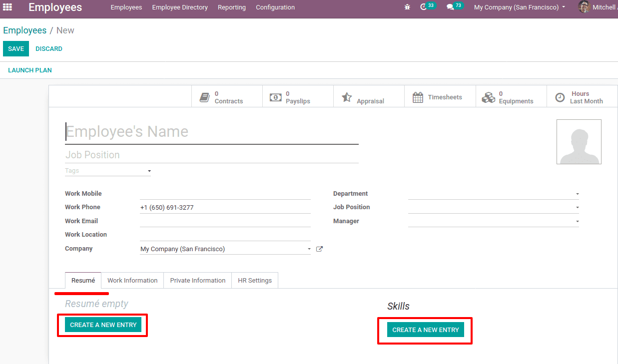
Task: Click the DISCARD button
Action: click(49, 48)
